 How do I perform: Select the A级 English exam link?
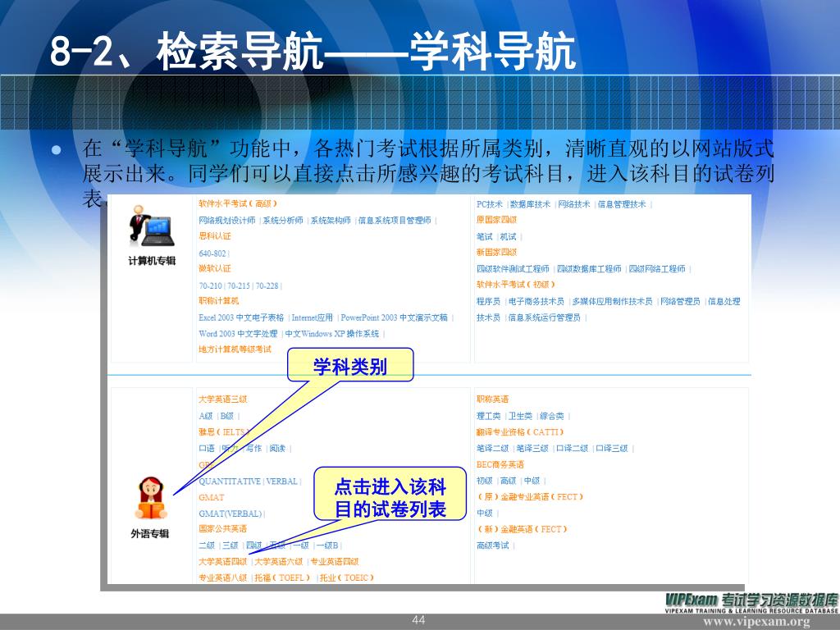[205, 416]
